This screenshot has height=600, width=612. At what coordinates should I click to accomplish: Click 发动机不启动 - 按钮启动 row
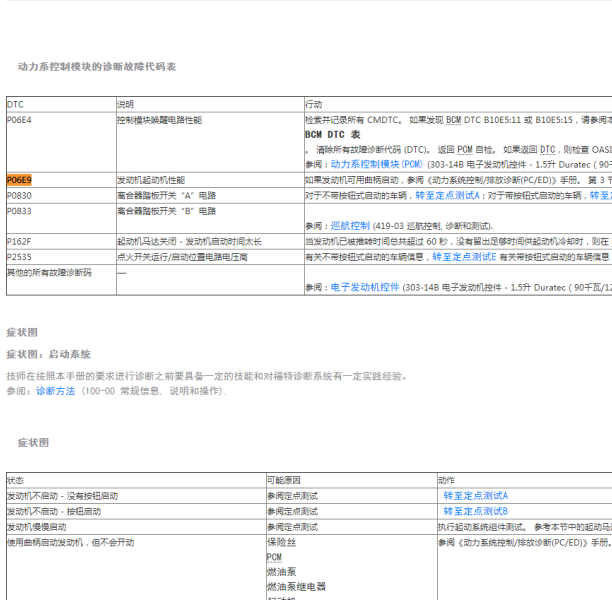pos(54,511)
